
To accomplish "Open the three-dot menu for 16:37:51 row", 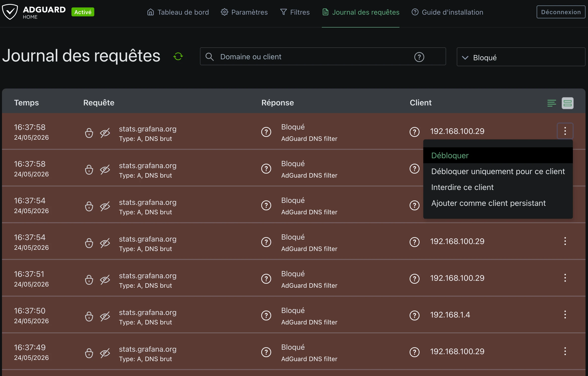I will (x=565, y=278).
